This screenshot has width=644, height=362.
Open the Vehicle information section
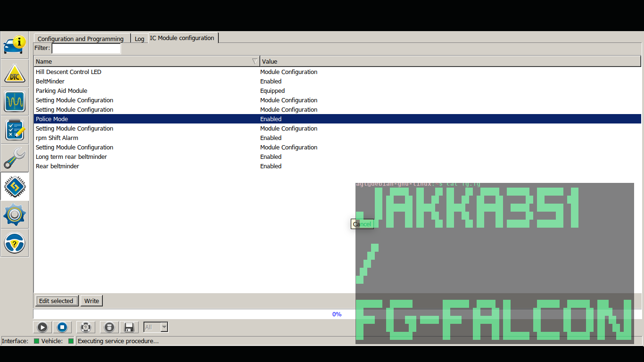coord(15,45)
